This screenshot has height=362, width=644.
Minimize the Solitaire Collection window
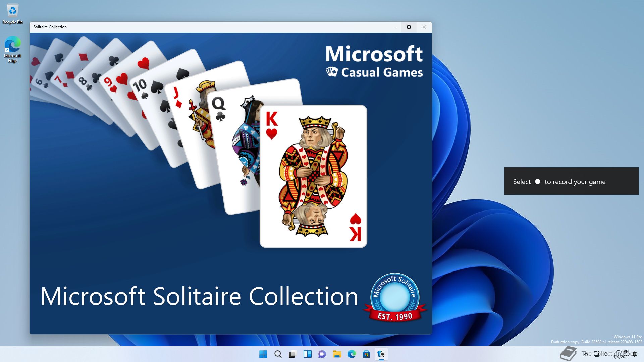[393, 27]
